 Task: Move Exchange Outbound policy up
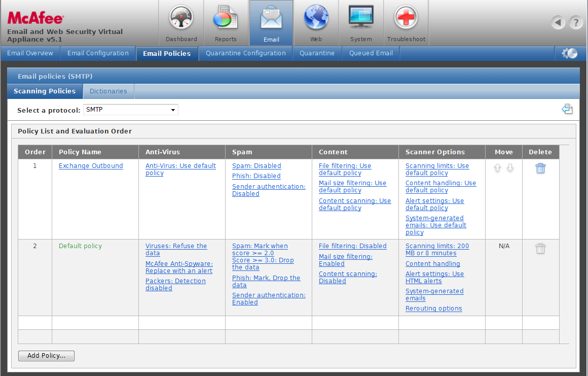click(x=497, y=168)
